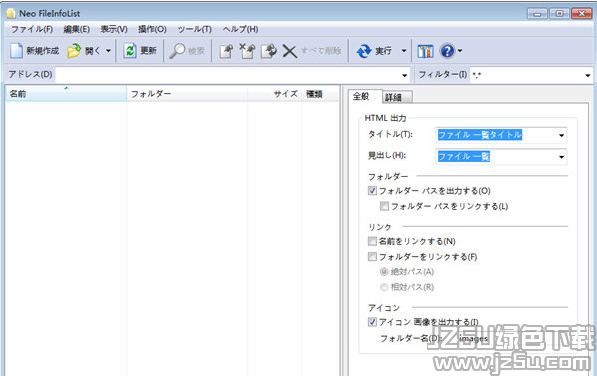This screenshot has width=597, height=376.
Task: Click the remove item icon with X mark
Action: [x=247, y=51]
